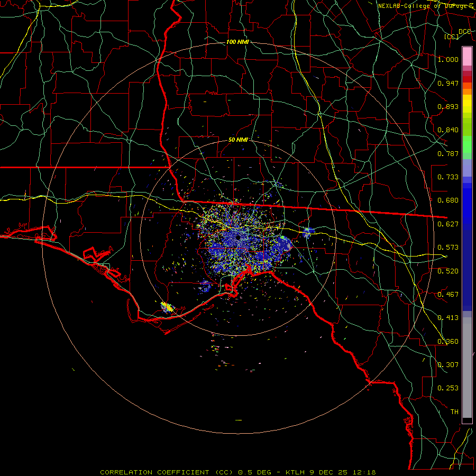Click the 0.947 color scale value
Image resolution: width=476 pixels, height=476 pixels.
tap(448, 83)
